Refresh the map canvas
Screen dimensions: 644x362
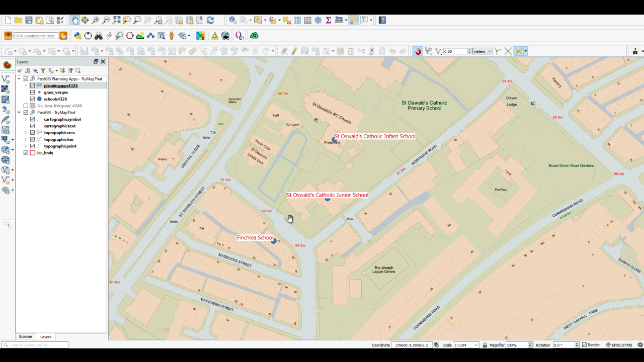pos(210,20)
